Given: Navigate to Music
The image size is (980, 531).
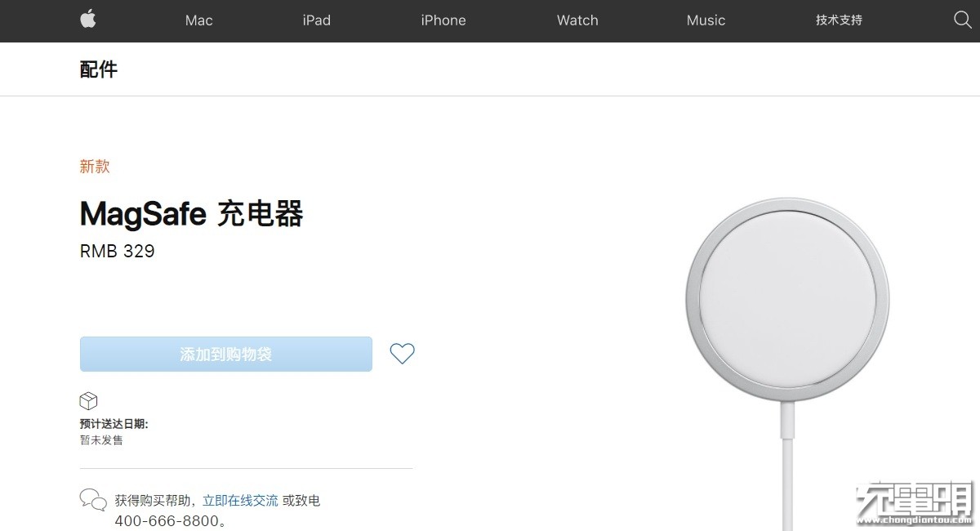Looking at the screenshot, I should pyautogui.click(x=706, y=20).
